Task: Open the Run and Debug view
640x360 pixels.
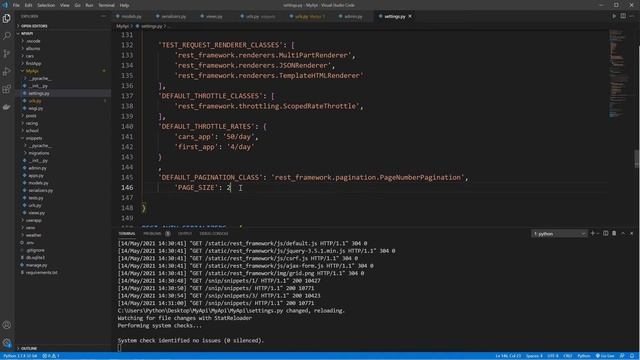Action: [7, 71]
